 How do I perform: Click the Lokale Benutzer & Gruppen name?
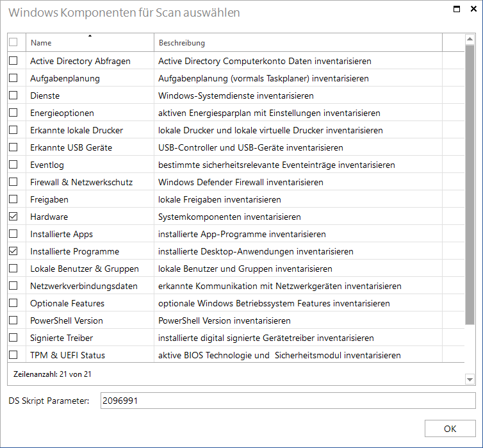point(85,269)
